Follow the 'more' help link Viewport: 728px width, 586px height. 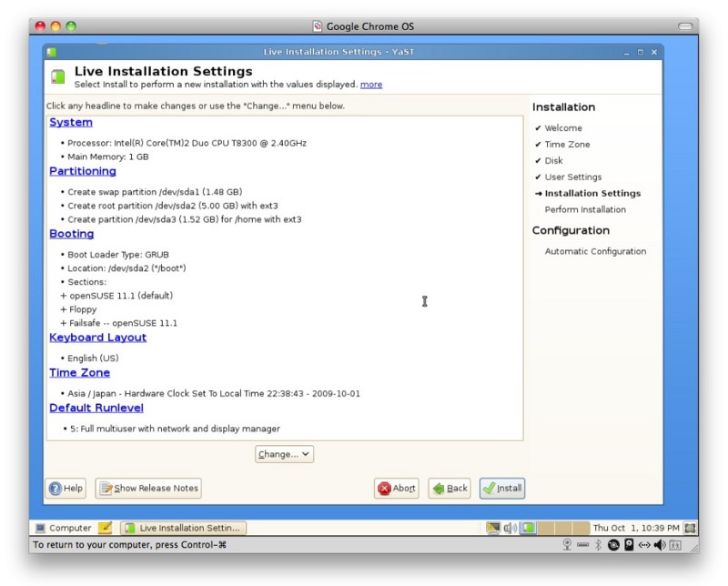click(x=371, y=85)
